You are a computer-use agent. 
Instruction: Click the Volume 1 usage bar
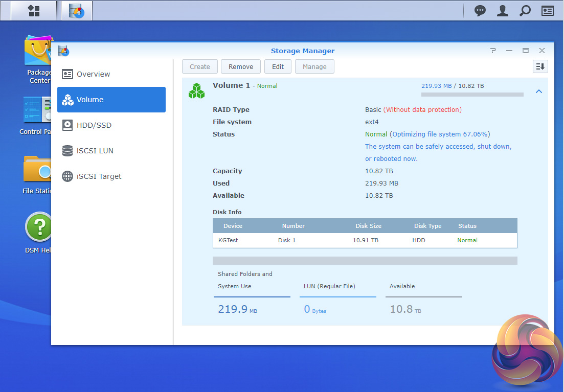472,95
